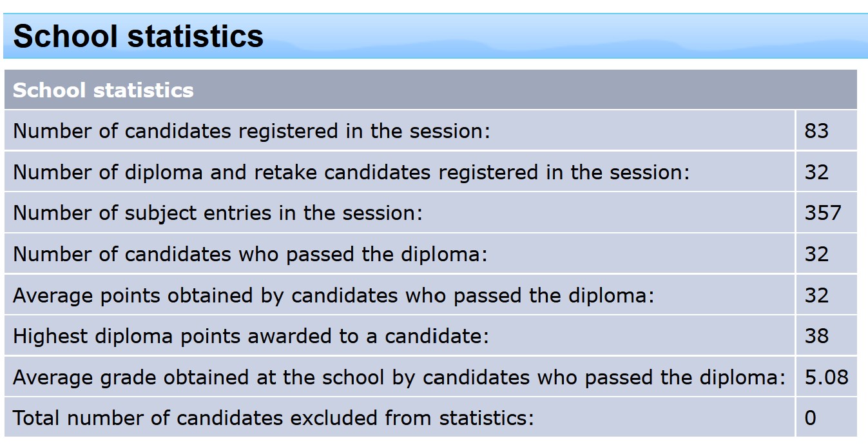This screenshot has width=868, height=445.
Task: Select 'Highest diploma points awarded to a candidate' label
Action: pyautogui.click(x=251, y=336)
